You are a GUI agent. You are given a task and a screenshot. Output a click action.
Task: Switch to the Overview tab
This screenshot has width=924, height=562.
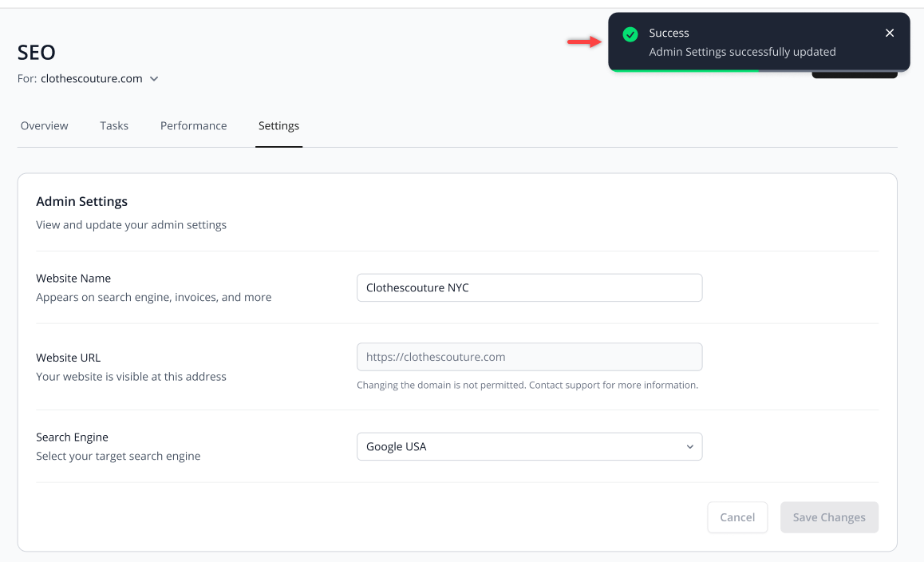[44, 125]
